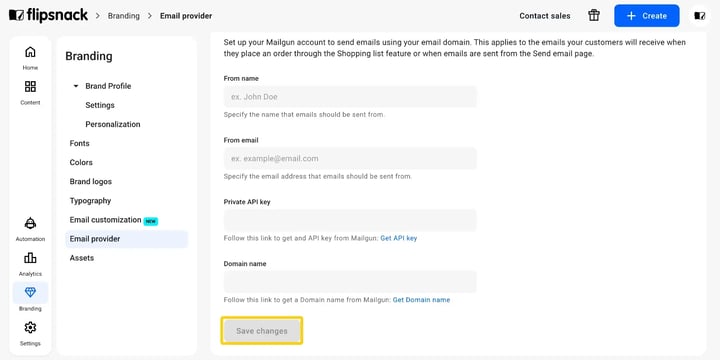Open Personalization under Brand Profile
The width and height of the screenshot is (720, 360).
coord(113,124)
